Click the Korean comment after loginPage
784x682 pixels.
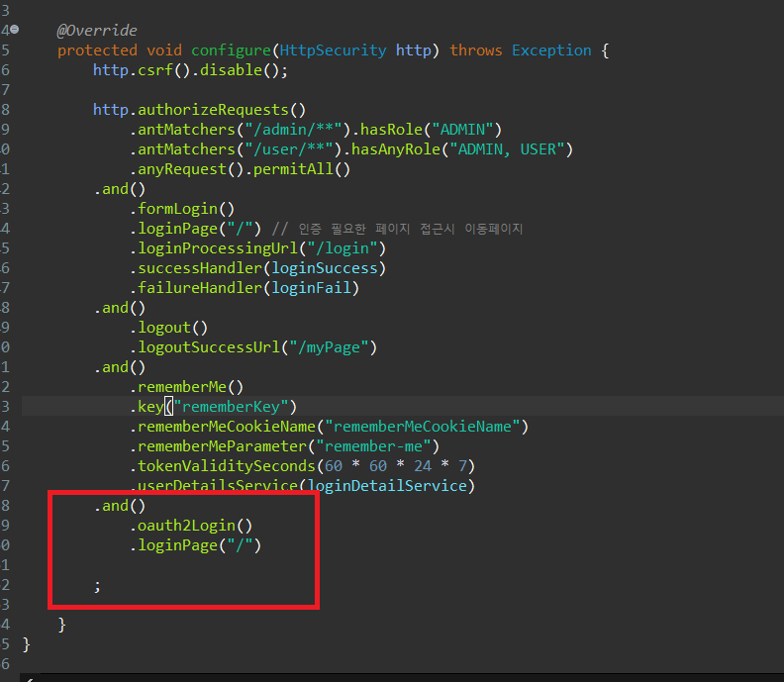pos(398,229)
